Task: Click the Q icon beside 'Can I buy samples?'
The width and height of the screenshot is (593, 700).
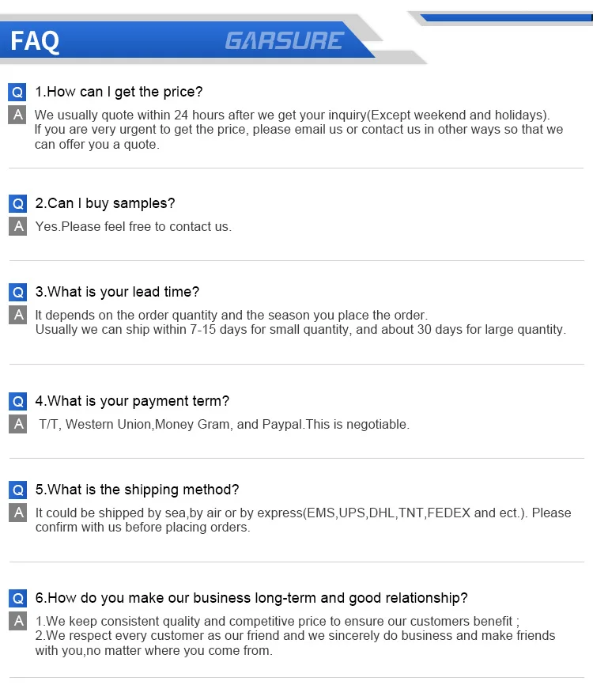Action: (x=18, y=203)
